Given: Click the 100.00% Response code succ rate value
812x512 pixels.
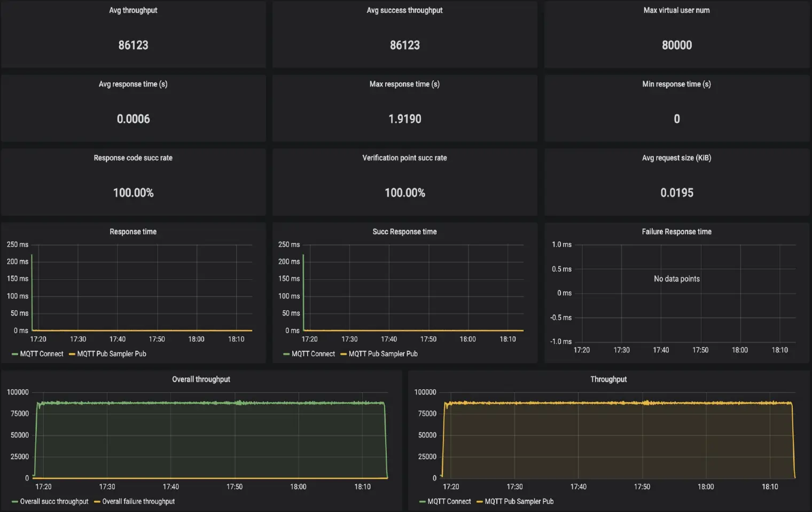Looking at the screenshot, I should pos(133,192).
